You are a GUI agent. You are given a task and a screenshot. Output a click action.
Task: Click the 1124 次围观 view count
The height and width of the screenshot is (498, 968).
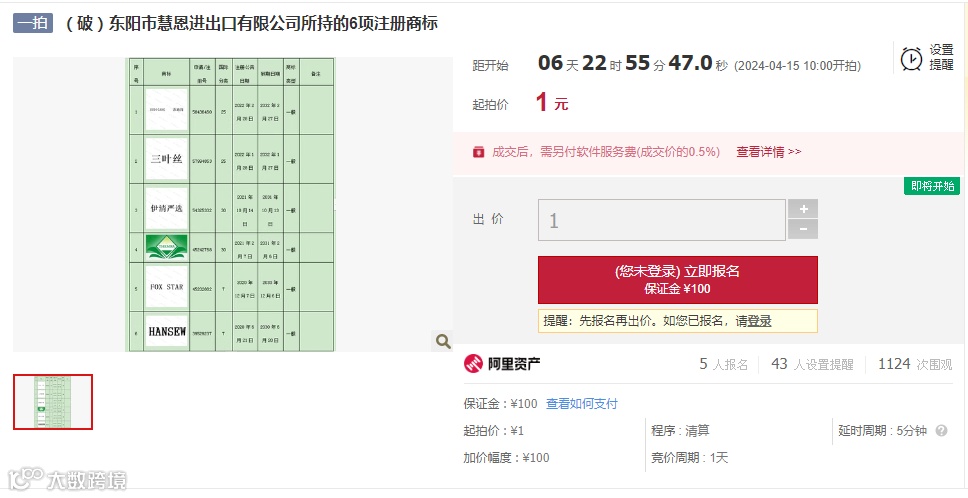click(x=916, y=364)
